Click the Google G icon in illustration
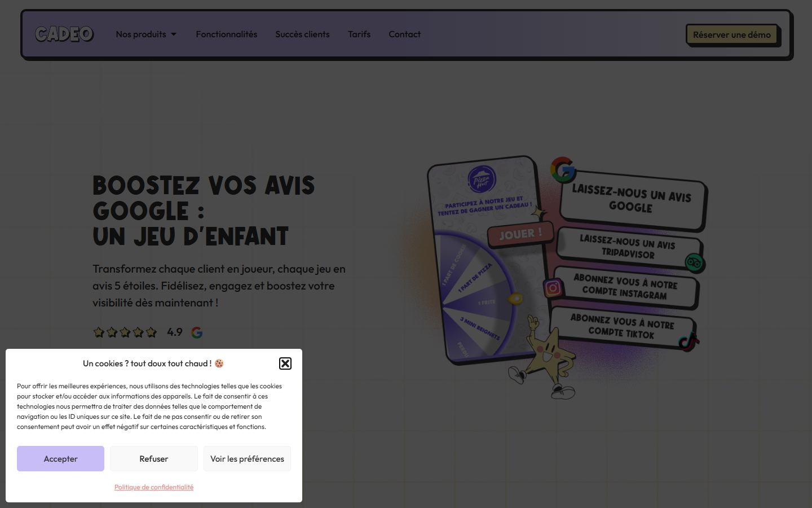The image size is (812, 508). 563,170
